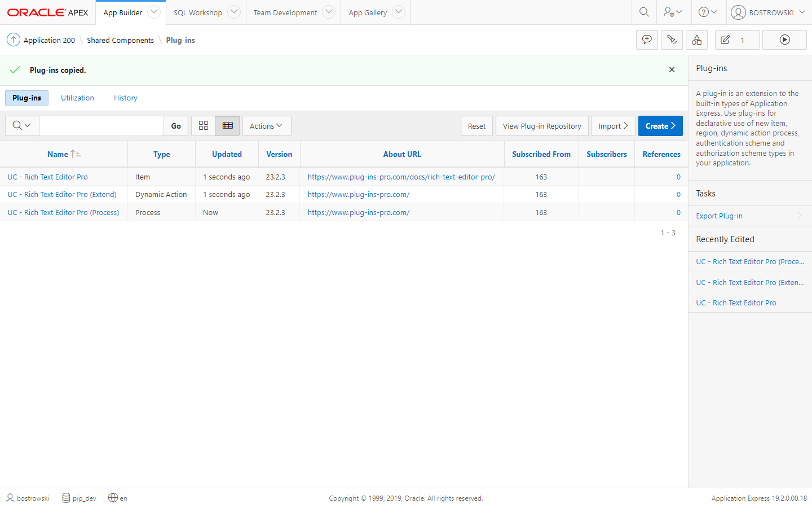Switch to the Utilization tab
The image size is (812, 508).
pyautogui.click(x=77, y=98)
